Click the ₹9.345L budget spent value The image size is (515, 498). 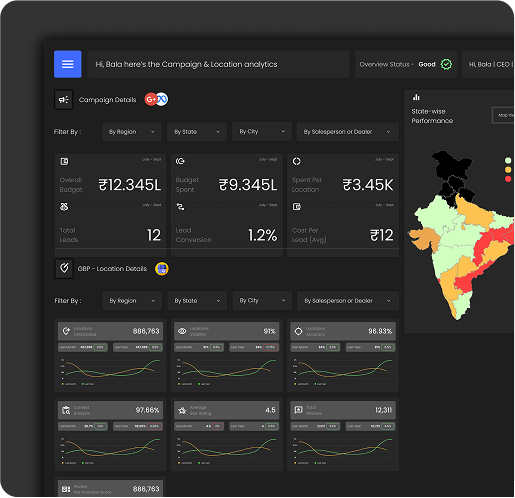[248, 185]
